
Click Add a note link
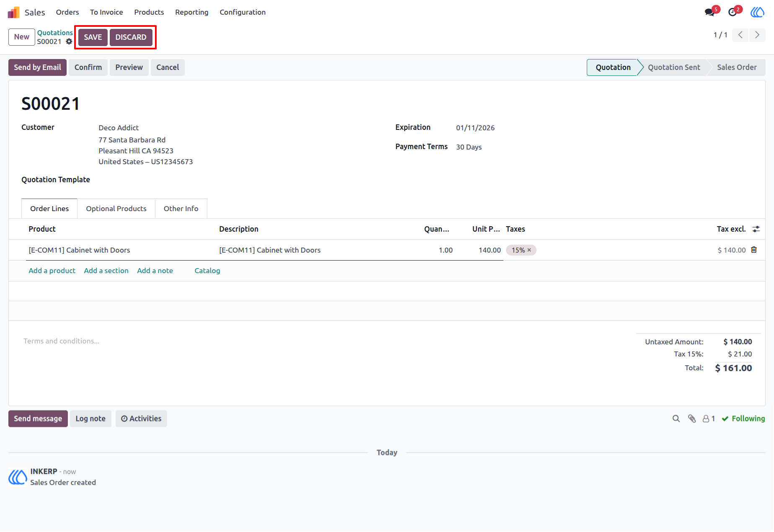pyautogui.click(x=155, y=271)
